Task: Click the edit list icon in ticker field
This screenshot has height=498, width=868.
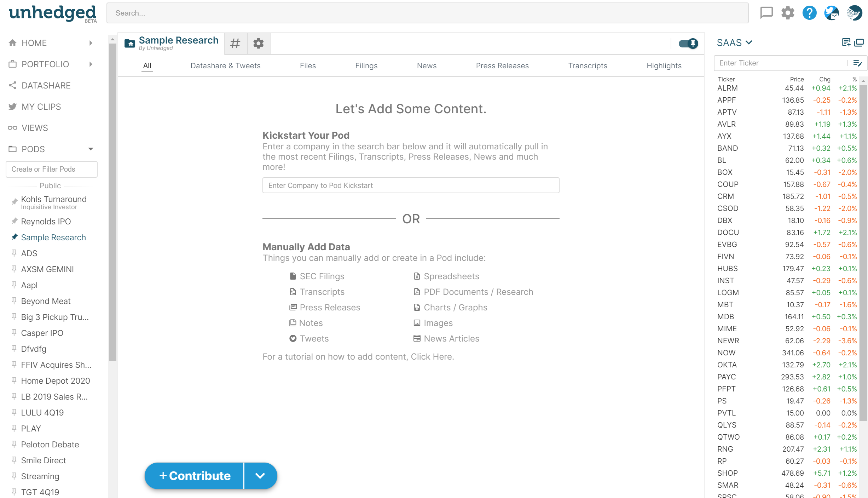Action: click(x=857, y=63)
